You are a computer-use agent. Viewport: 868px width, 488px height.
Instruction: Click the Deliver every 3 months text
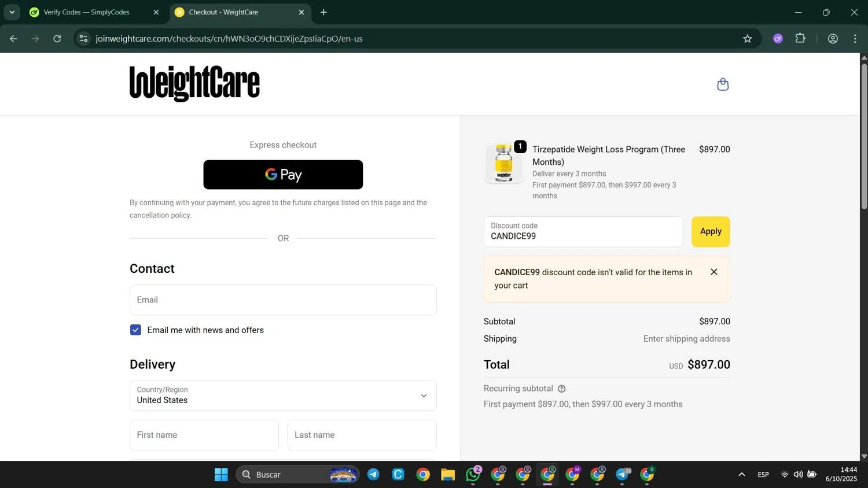(569, 173)
